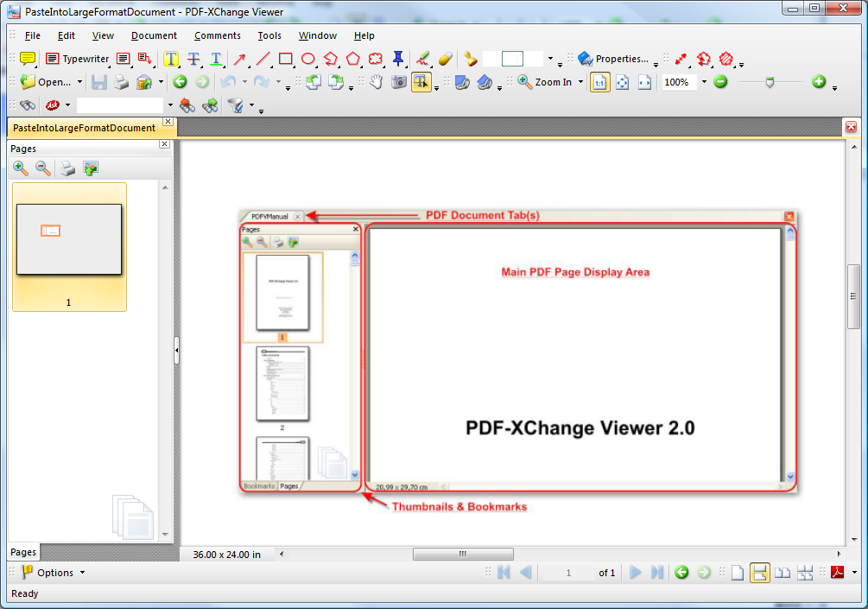Activate the Rectangle annotation tool
This screenshot has height=609, width=868.
(x=285, y=59)
